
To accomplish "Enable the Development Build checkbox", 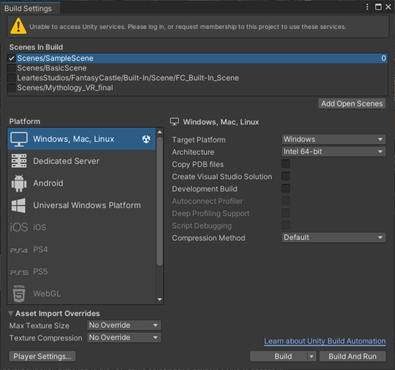I will [x=286, y=189].
